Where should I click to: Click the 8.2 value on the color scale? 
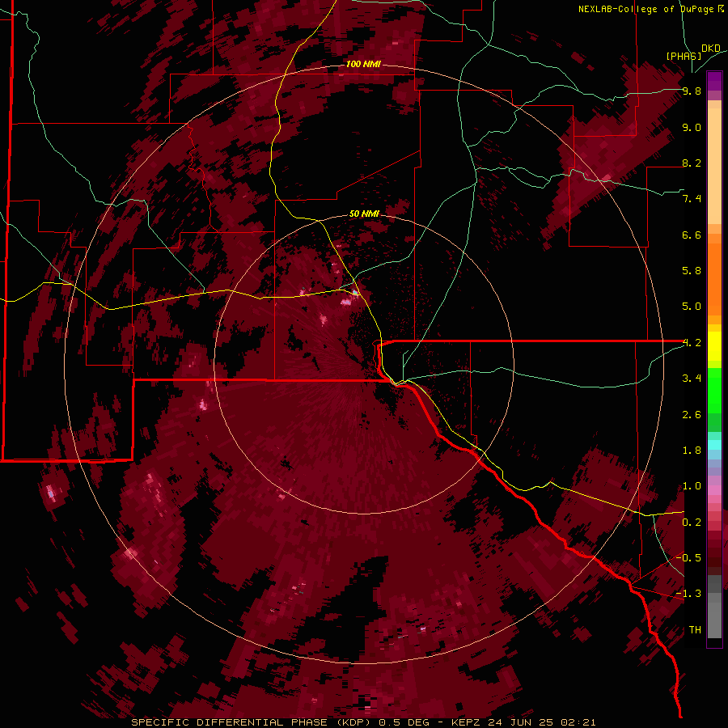pyautogui.click(x=692, y=163)
